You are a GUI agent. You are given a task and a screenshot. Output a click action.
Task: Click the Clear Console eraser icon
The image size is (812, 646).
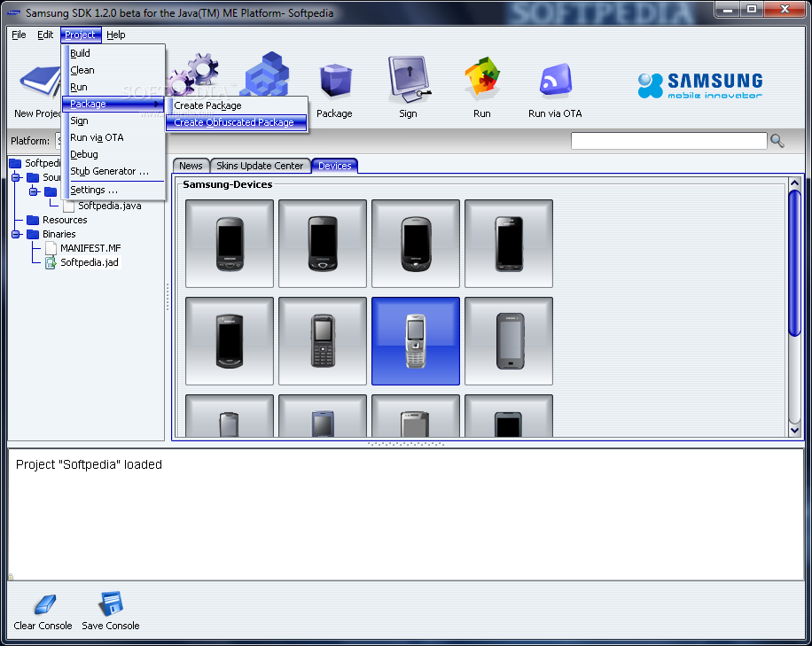[x=44, y=603]
